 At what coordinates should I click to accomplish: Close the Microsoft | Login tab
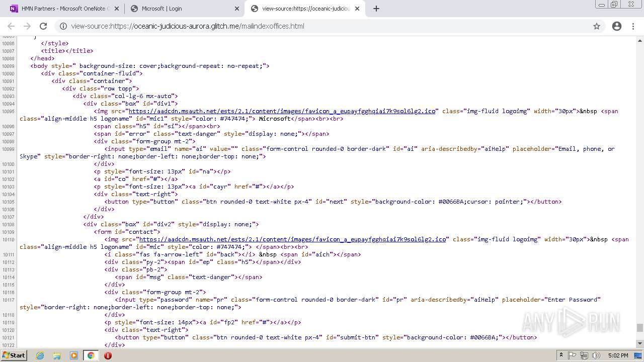click(x=237, y=9)
